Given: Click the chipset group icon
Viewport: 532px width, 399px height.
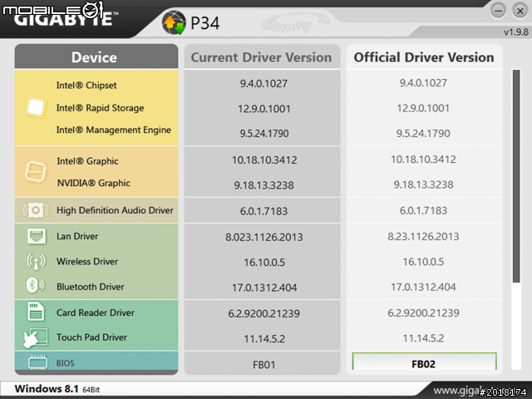Looking at the screenshot, I should tap(36, 107).
